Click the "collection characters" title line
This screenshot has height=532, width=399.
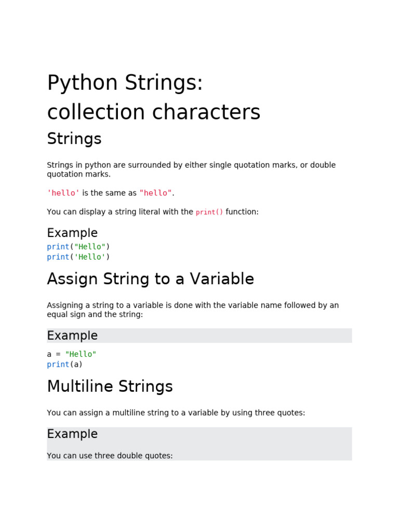tap(154, 112)
